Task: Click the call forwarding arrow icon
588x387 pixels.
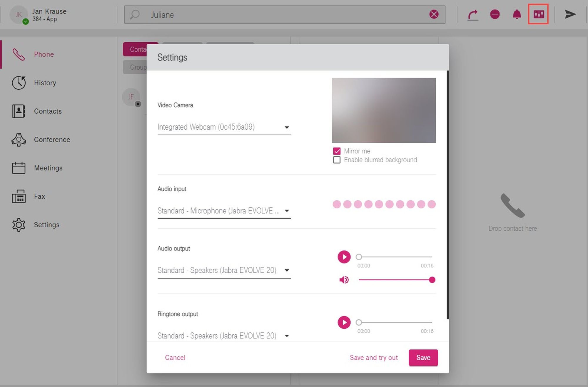Action: coord(473,14)
